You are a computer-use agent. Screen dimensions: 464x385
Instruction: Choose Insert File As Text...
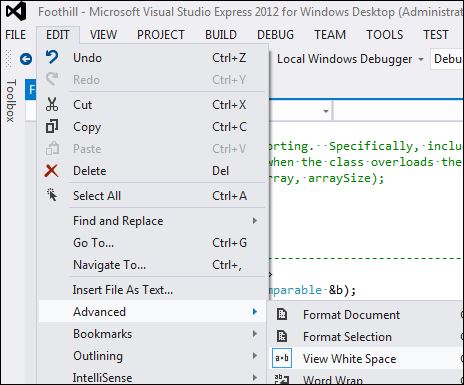pyautogui.click(x=152, y=290)
